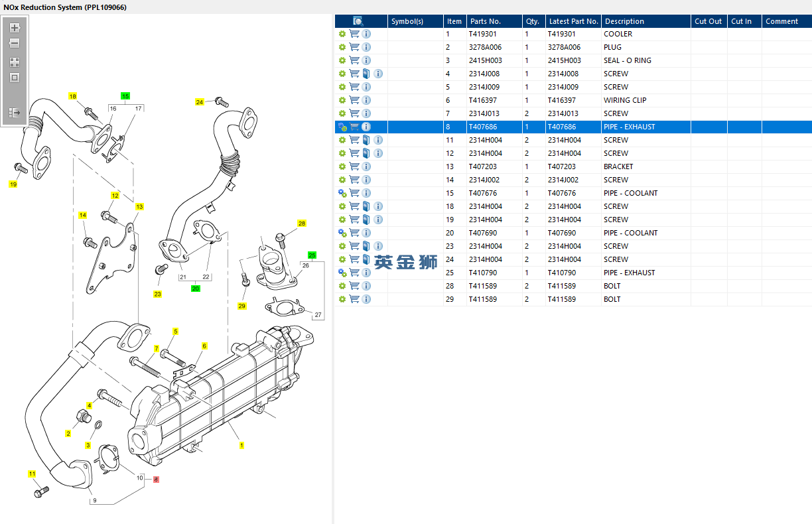Open info for BRACKET T407203
Viewport: 812px width, 524px height.
[366, 166]
